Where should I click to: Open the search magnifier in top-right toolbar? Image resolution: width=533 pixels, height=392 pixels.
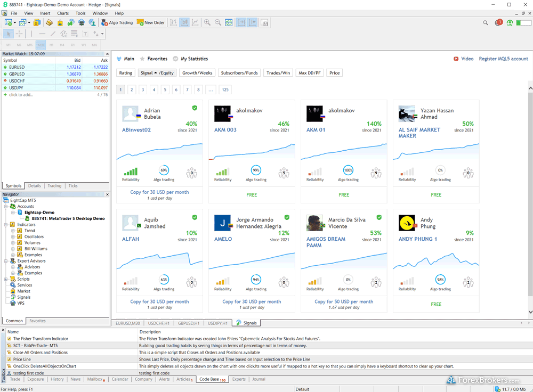tap(485, 23)
